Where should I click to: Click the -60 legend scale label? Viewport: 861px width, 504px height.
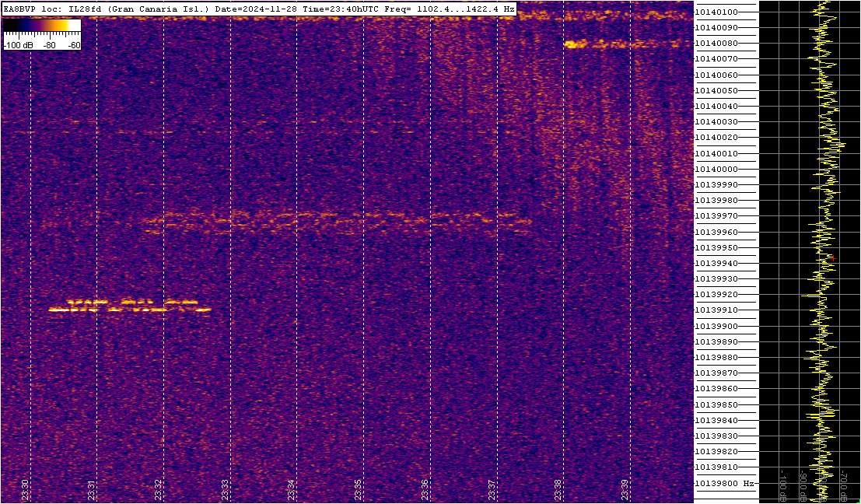(x=74, y=46)
